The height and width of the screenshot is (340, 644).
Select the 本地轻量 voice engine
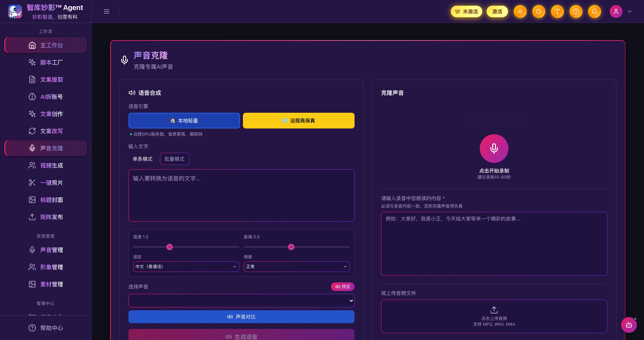(184, 120)
